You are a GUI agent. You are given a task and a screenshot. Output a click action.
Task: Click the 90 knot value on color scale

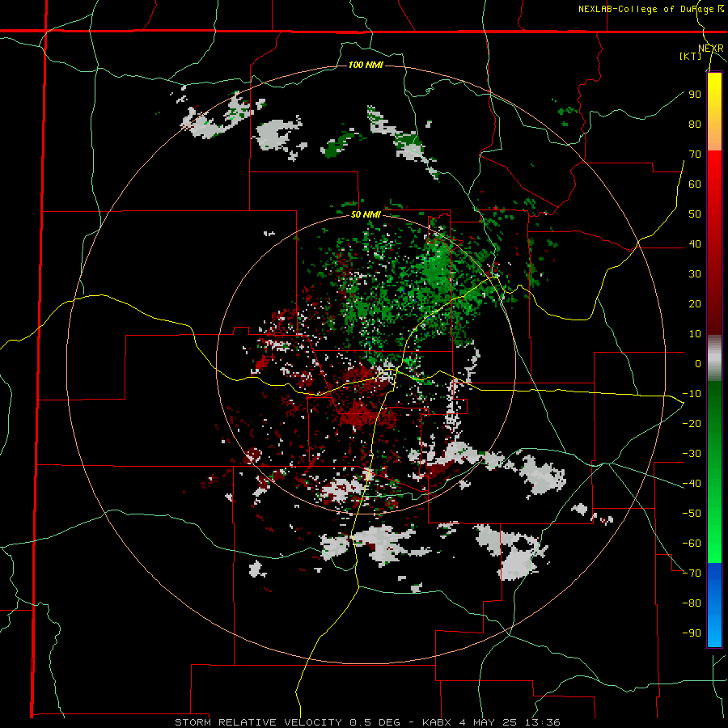(x=695, y=95)
